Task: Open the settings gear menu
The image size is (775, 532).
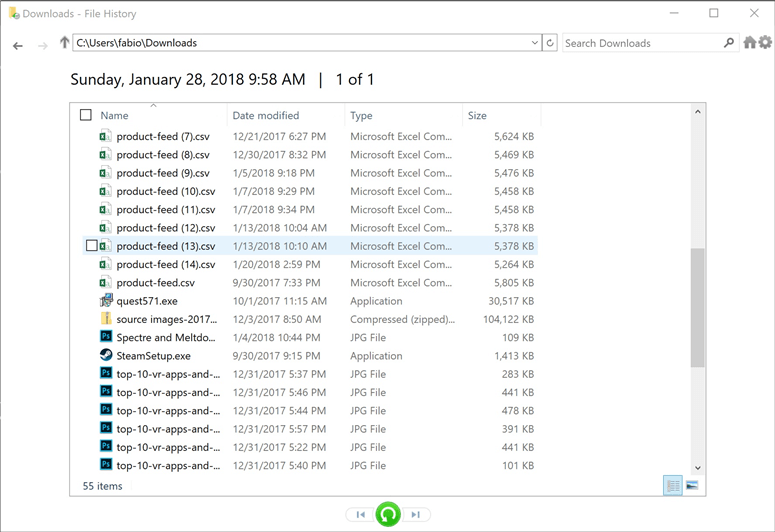Action: coord(765,43)
